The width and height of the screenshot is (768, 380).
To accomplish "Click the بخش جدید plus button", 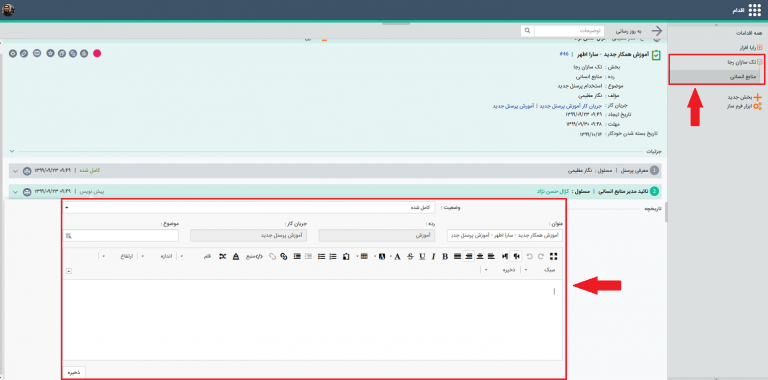I will click(x=758, y=97).
